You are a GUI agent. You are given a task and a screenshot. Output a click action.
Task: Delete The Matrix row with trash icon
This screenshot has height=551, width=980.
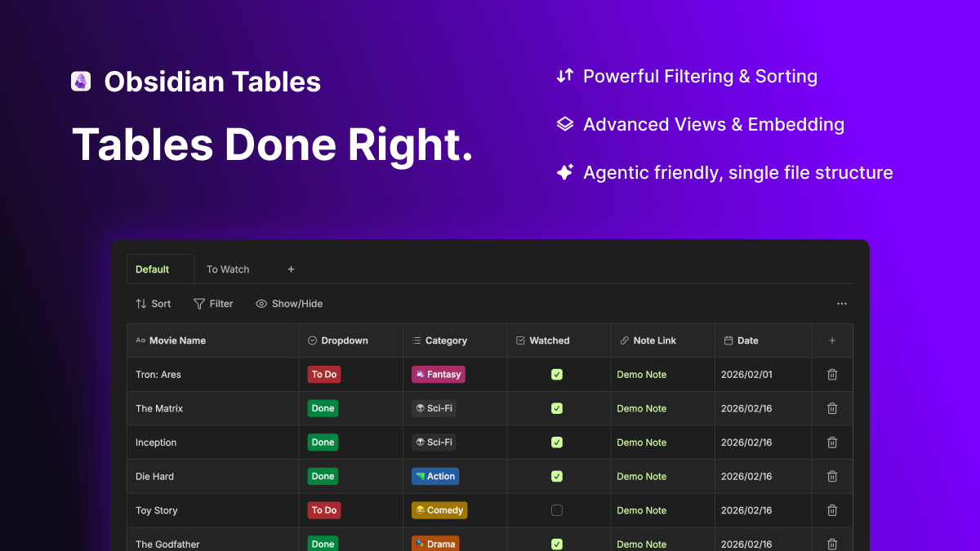[832, 408]
